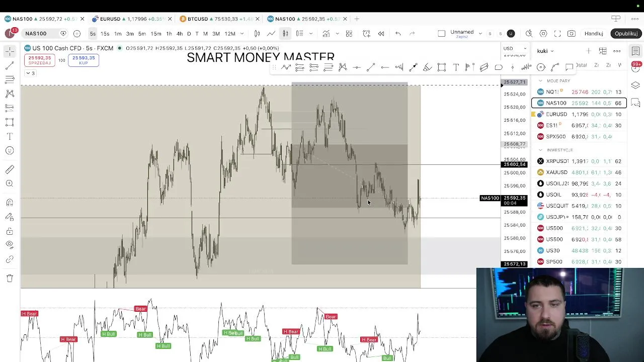This screenshot has height=362, width=644.
Task: Open the indicator templates dropdown arrow
Action: (x=337, y=34)
